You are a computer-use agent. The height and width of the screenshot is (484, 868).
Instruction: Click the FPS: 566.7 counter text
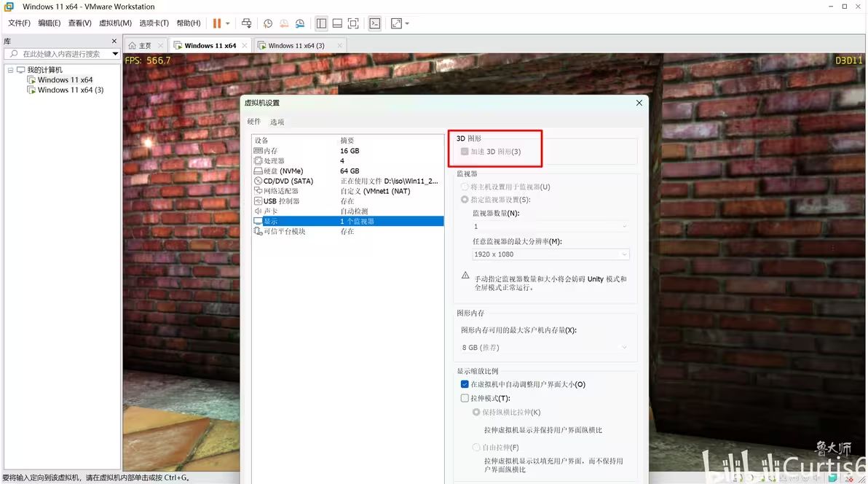[x=148, y=60]
